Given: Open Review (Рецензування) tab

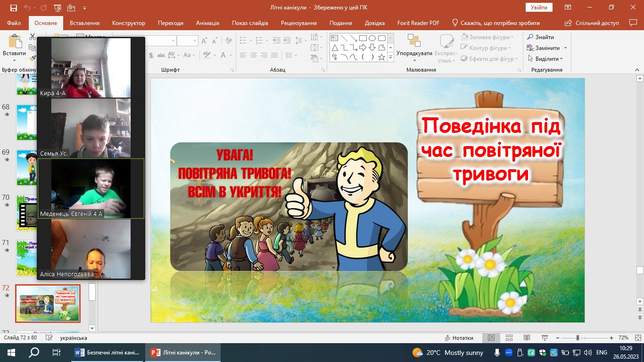Looking at the screenshot, I should pyautogui.click(x=299, y=23).
